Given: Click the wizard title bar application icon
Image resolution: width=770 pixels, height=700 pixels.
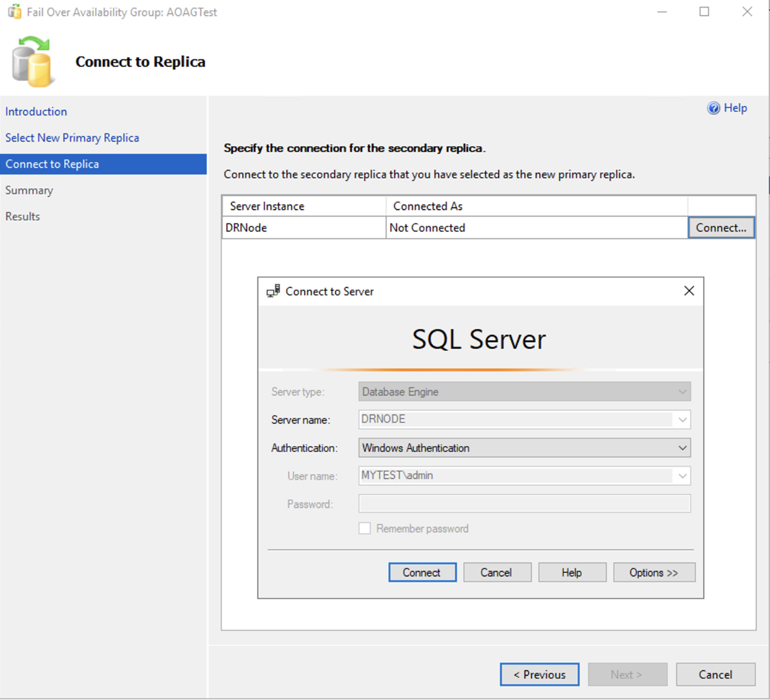Looking at the screenshot, I should pyautogui.click(x=13, y=11).
